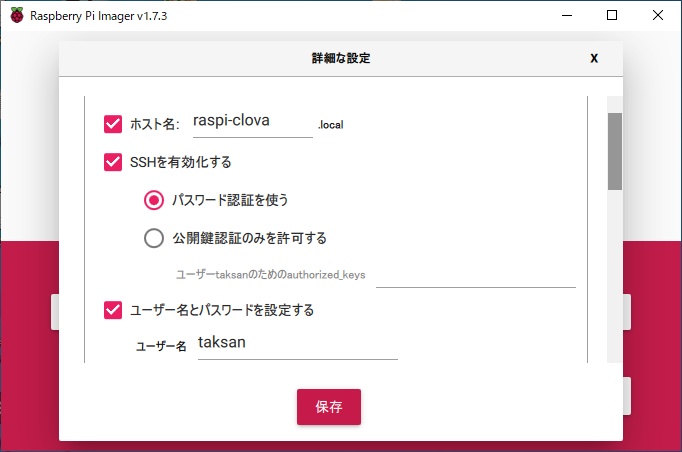Click the ユーザー名 field containing taksan

point(297,343)
